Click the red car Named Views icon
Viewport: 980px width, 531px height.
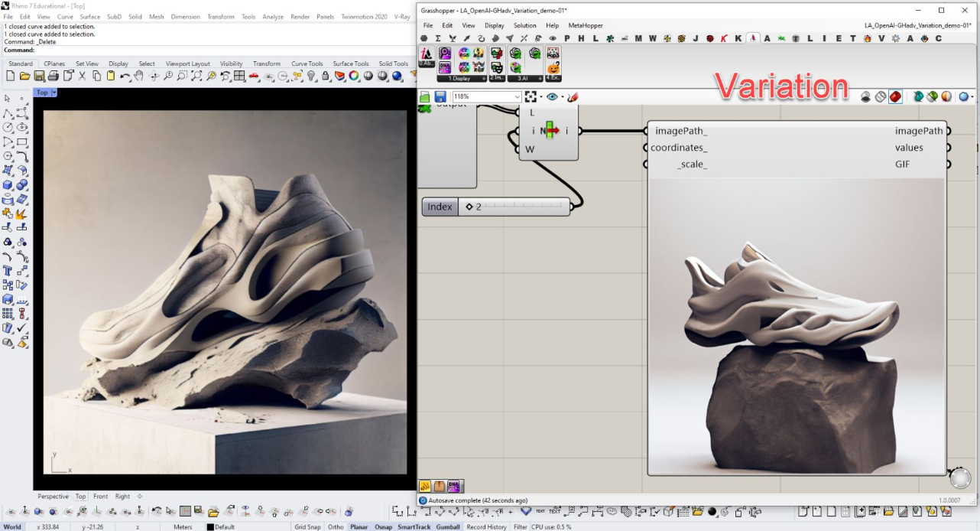[254, 77]
